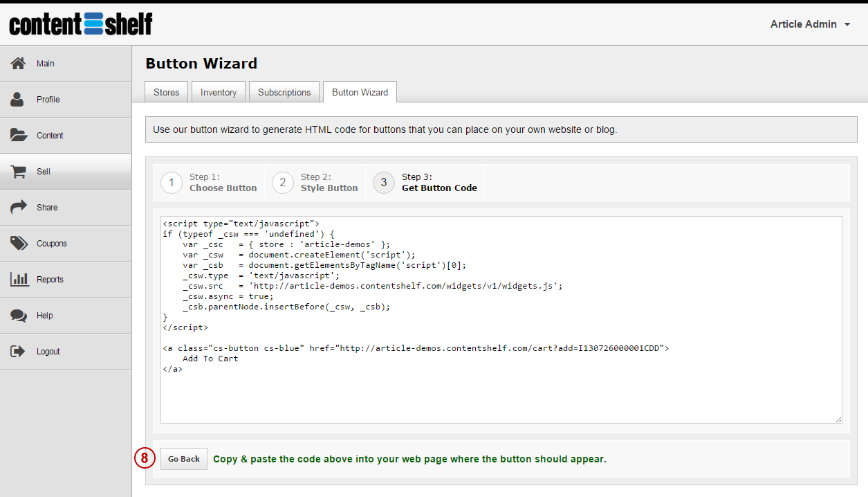Open the Subscriptions tab
Screen dimensions: 868x497
click(284, 92)
